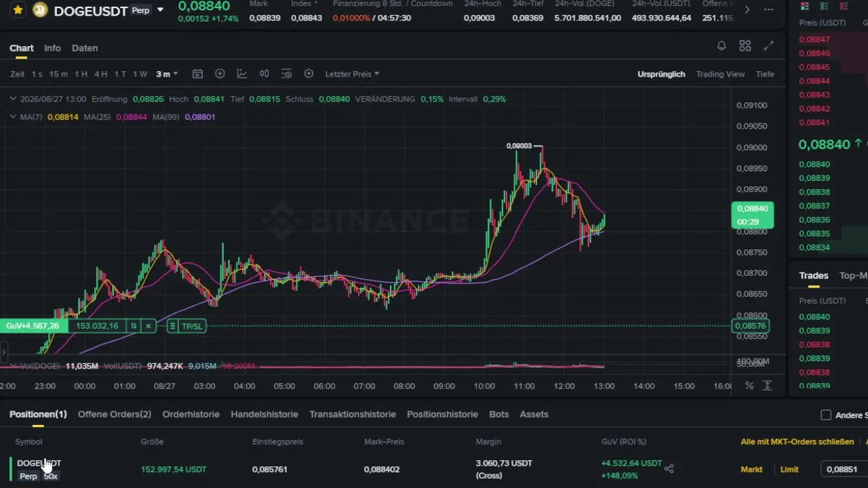Open the Positionen(1) tab
Screen dimensions: 868x488
(38, 414)
